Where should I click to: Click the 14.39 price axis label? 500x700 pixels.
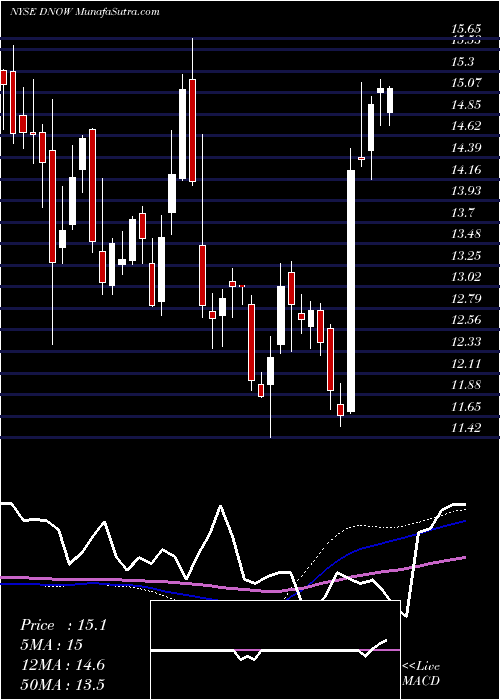point(467,148)
